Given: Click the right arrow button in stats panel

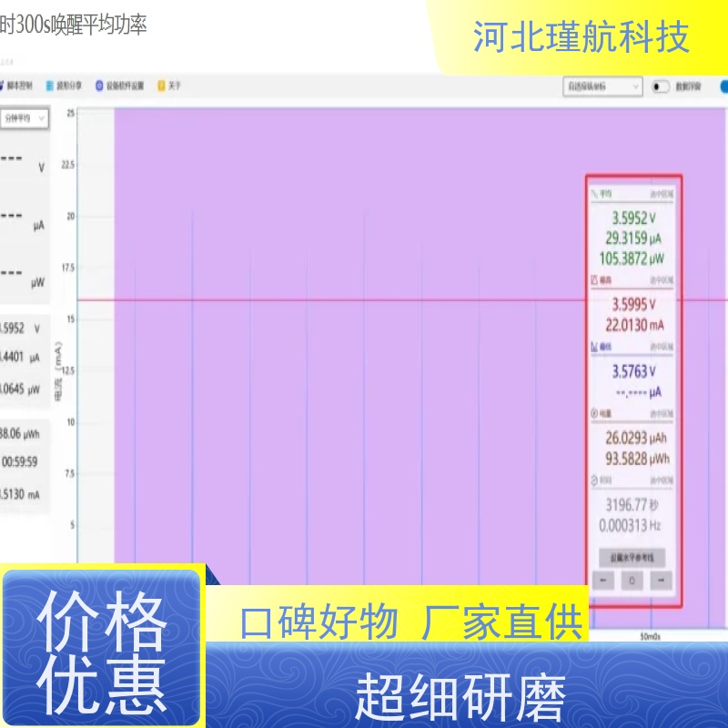Looking at the screenshot, I should pyautogui.click(x=661, y=580).
